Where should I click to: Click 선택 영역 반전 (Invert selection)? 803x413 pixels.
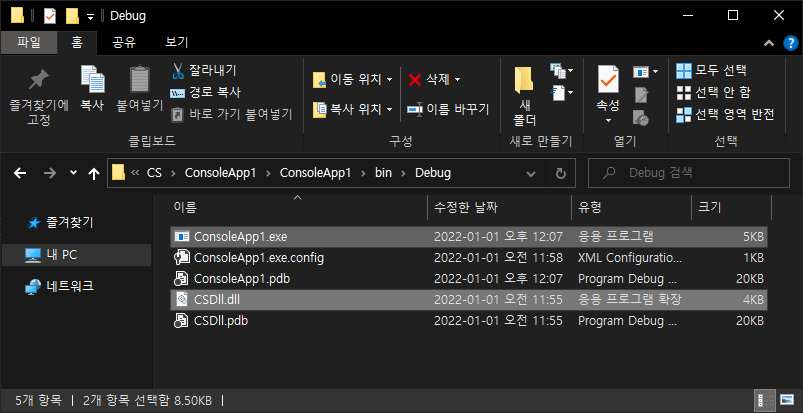click(724, 114)
